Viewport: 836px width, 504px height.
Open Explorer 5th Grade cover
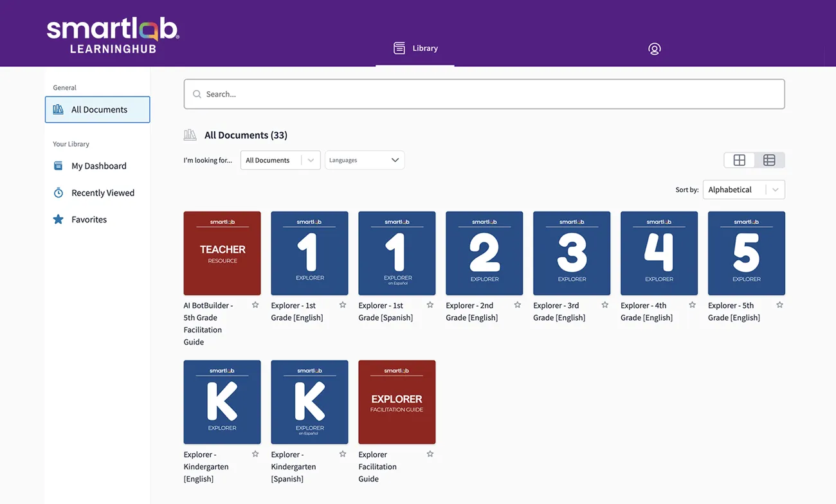pyautogui.click(x=747, y=253)
